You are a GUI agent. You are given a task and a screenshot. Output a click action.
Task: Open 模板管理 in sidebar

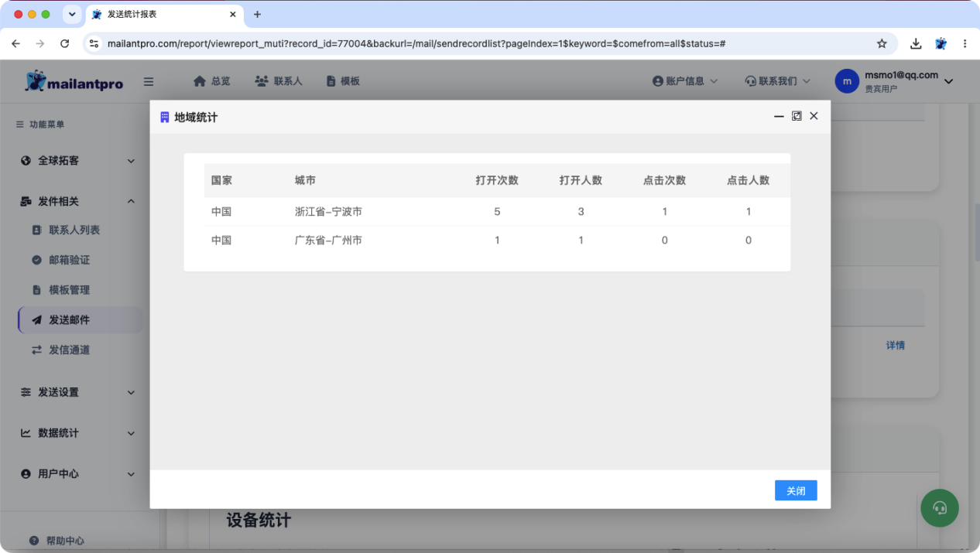70,290
